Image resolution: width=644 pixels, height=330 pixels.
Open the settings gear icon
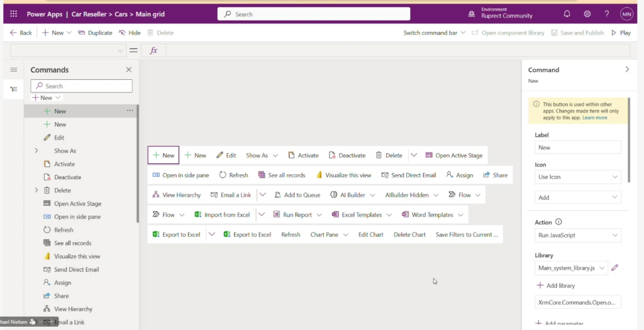click(x=587, y=14)
